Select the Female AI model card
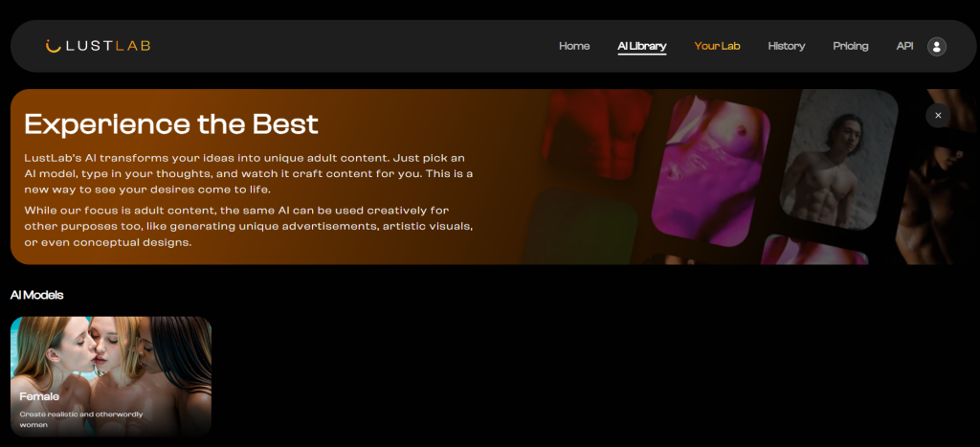 pos(111,376)
